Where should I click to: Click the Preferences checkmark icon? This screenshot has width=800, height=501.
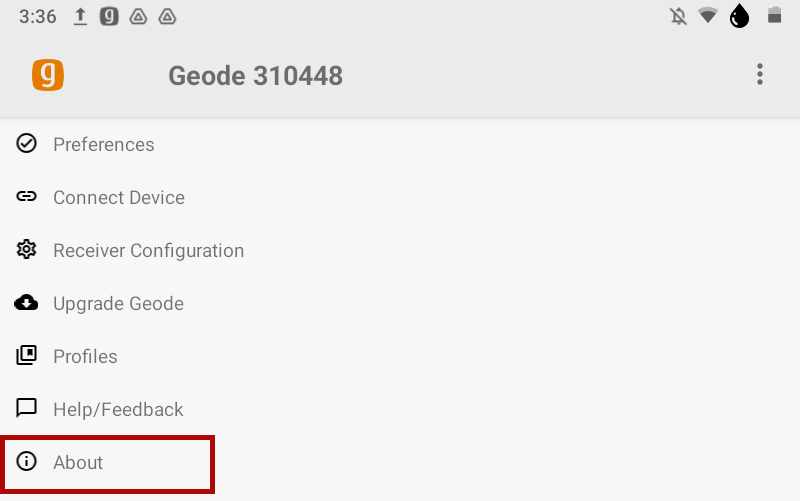click(x=27, y=144)
